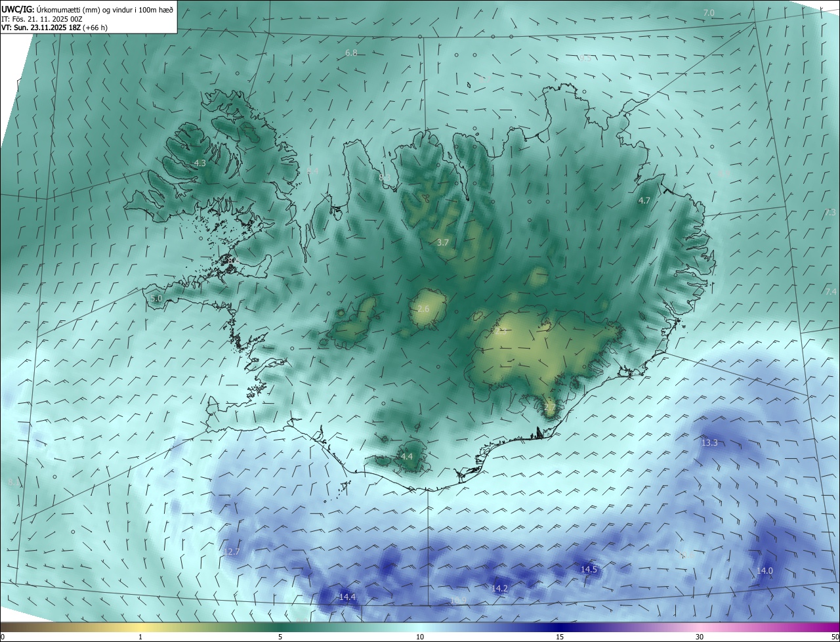
Task: Click the 14.4 precipitation maximum label
Action: point(347,597)
